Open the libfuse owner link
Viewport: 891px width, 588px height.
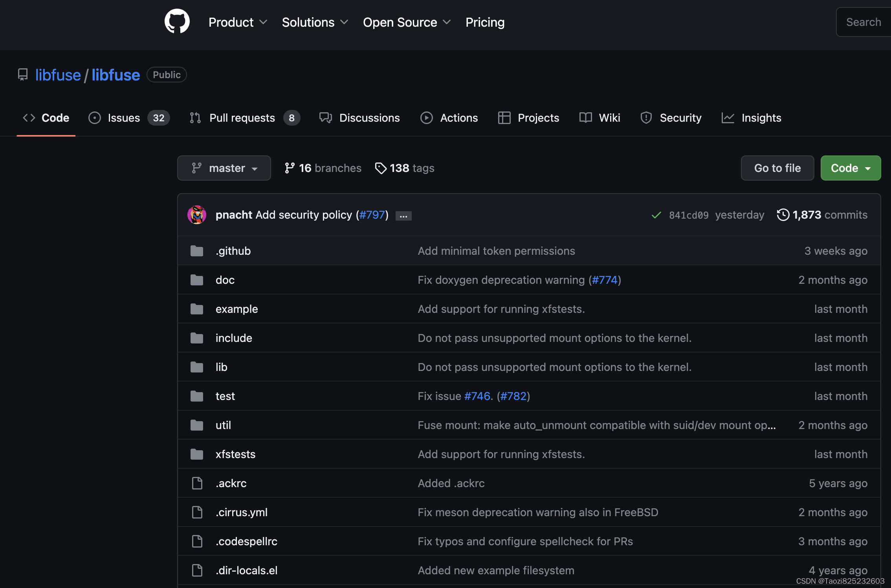pos(58,75)
